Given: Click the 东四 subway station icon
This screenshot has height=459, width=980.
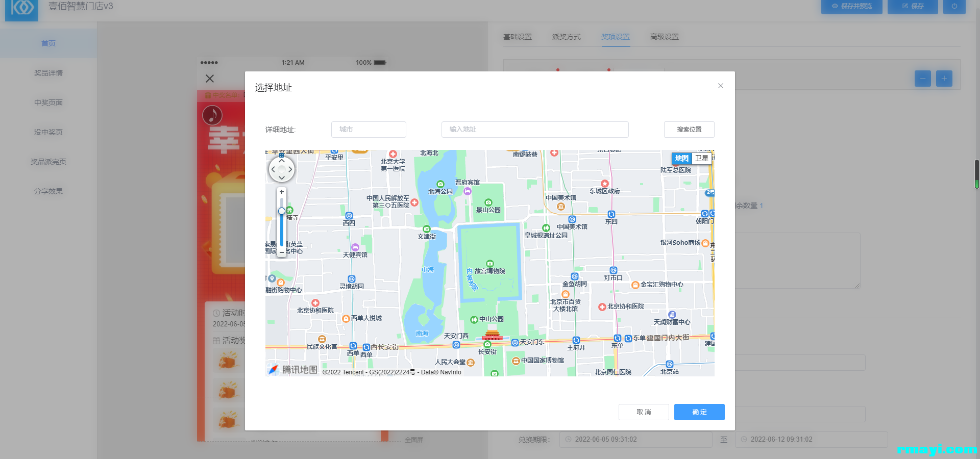Looking at the screenshot, I should click(x=611, y=214).
